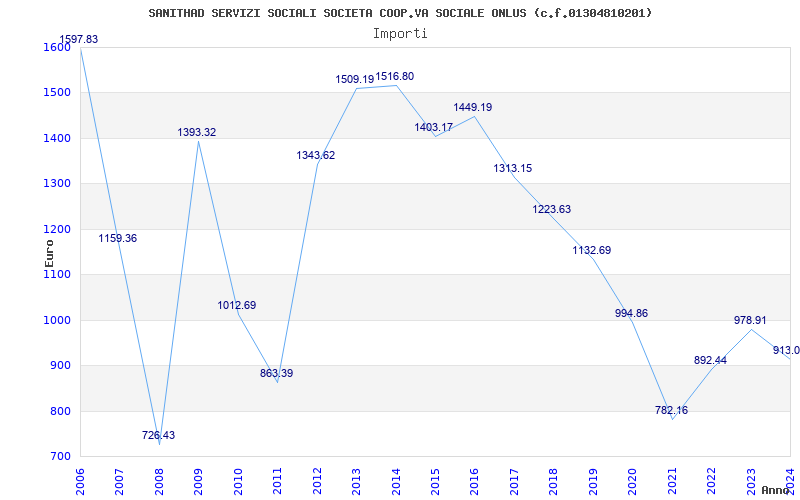Image resolution: width=800 pixels, height=500 pixels.
Task: Click the 994.86 value label
Action: [x=632, y=313]
